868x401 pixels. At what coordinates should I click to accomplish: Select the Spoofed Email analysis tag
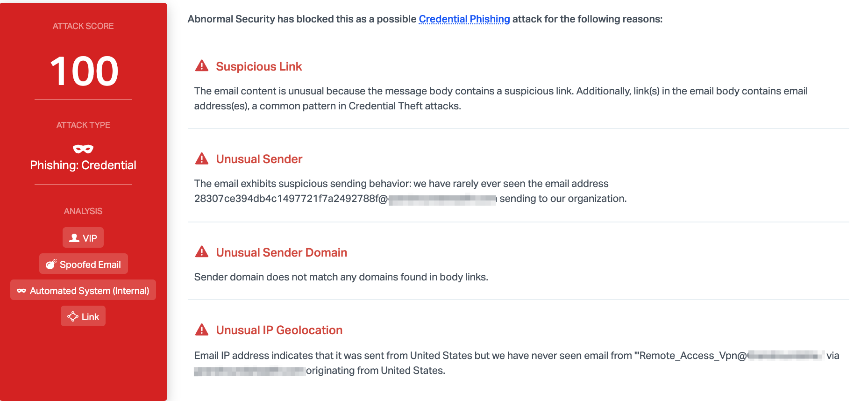coord(84,264)
